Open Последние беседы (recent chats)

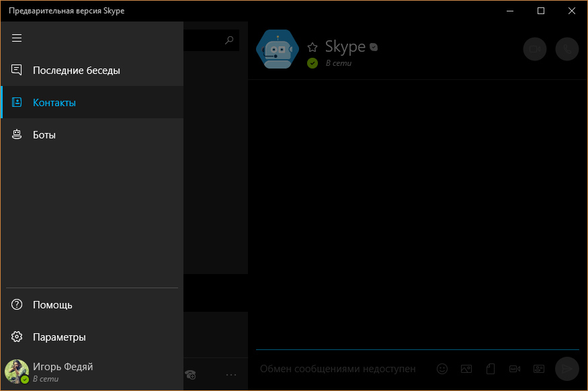[76, 71]
